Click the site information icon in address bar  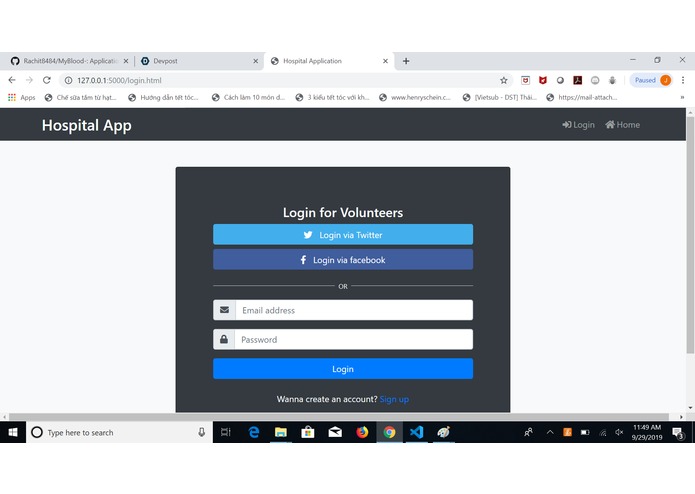(68, 80)
